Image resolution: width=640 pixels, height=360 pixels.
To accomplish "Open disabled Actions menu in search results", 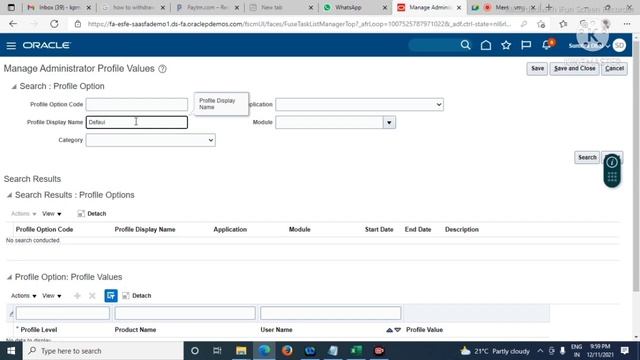I will (23, 213).
